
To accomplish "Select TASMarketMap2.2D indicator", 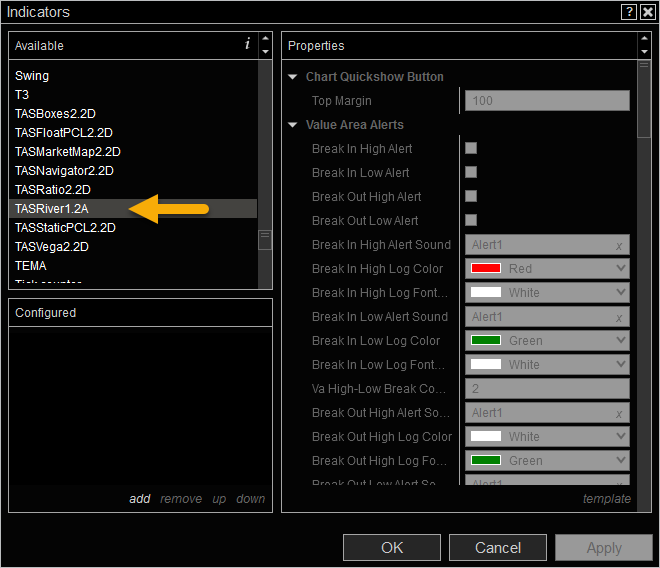I will pos(133,152).
